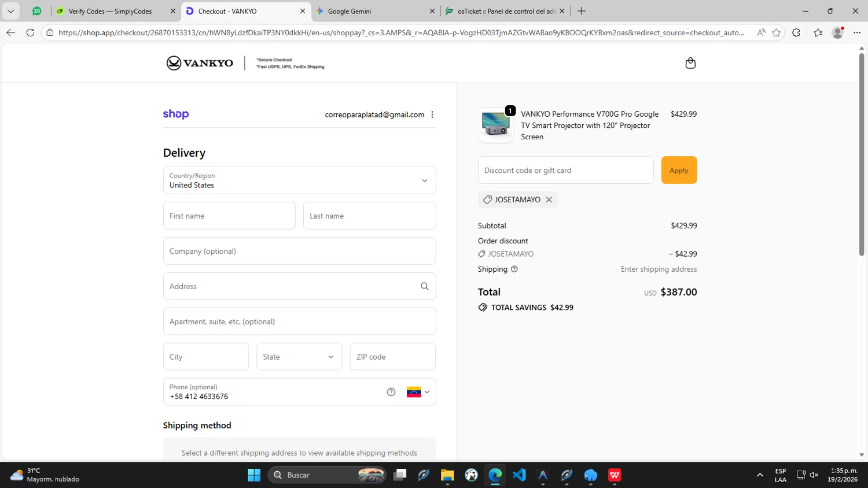Remove the JOSETAMAYO discount code
Viewport: 868px width, 488px height.
coord(549,199)
